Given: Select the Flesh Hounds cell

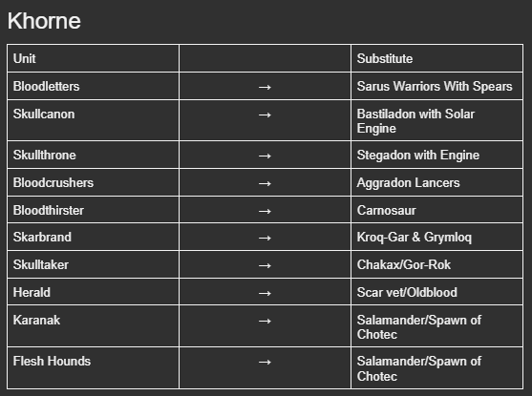Looking at the screenshot, I should [93, 368].
